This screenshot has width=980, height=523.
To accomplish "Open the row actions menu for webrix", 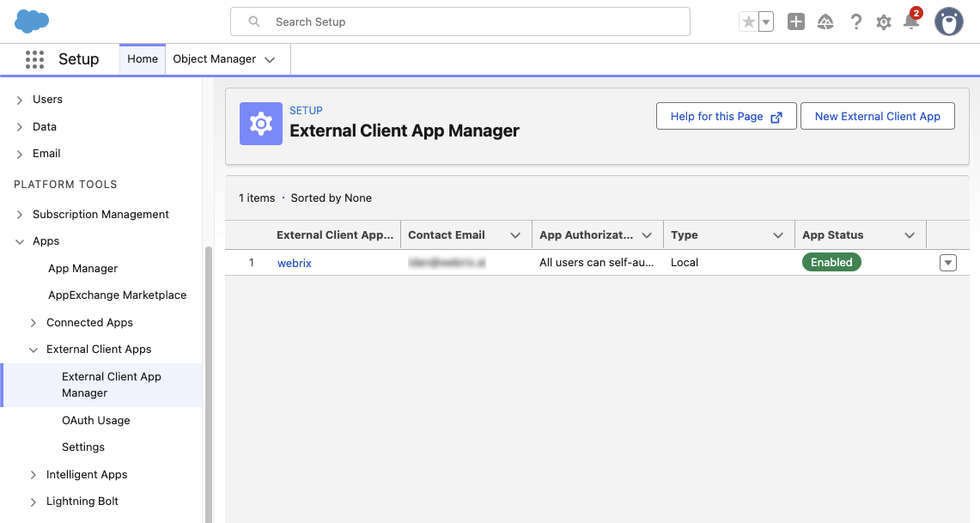I will [x=947, y=262].
